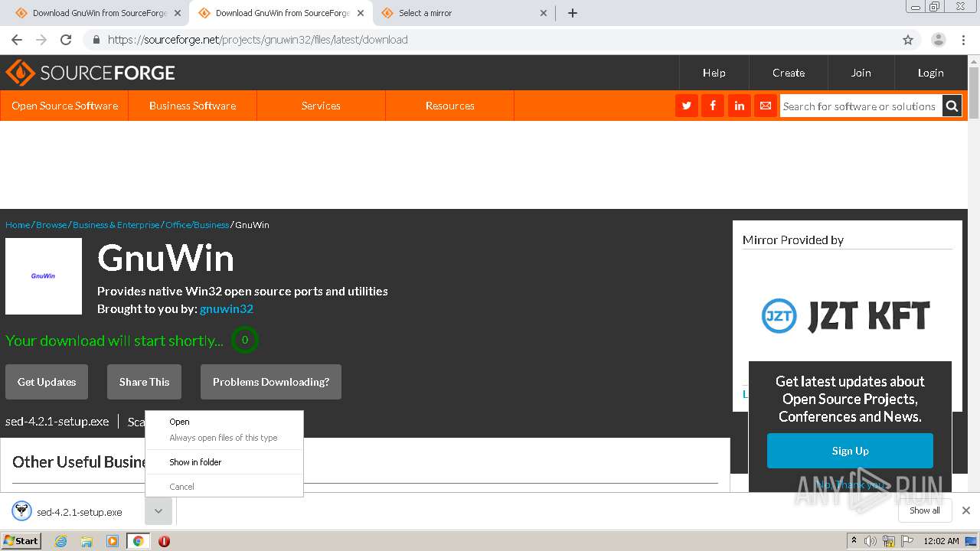Screen dimensions: 980x551
Task: Click the Share This button
Action: pyautogui.click(x=144, y=382)
